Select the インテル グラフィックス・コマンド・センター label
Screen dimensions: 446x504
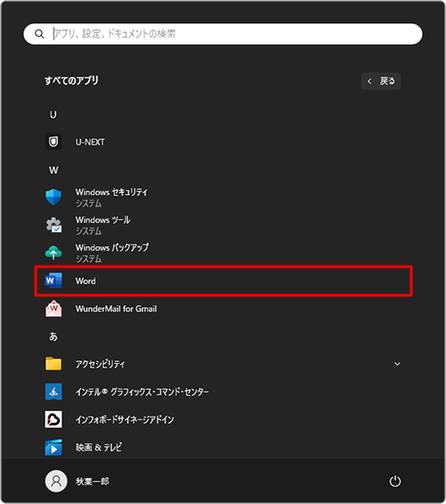[142, 392]
